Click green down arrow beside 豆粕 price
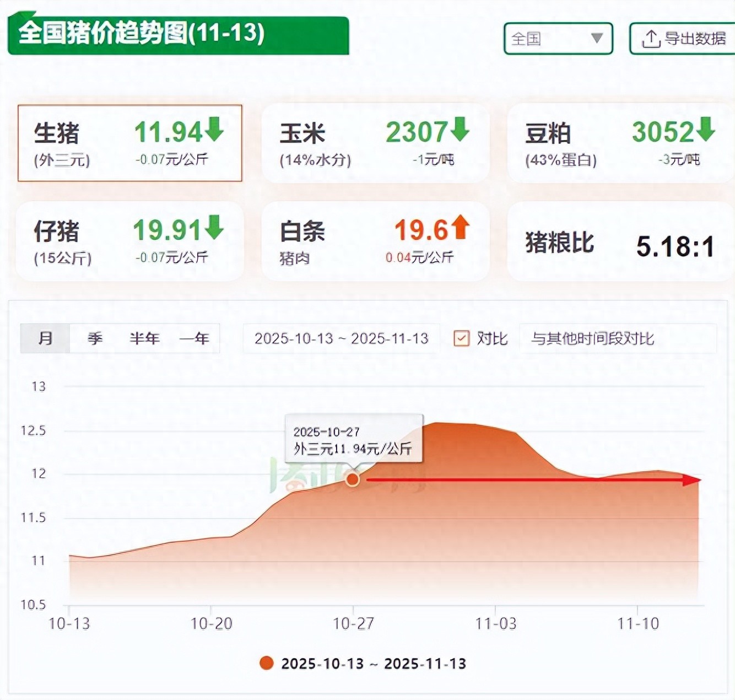Screen dimensions: 735x700 click(x=705, y=130)
